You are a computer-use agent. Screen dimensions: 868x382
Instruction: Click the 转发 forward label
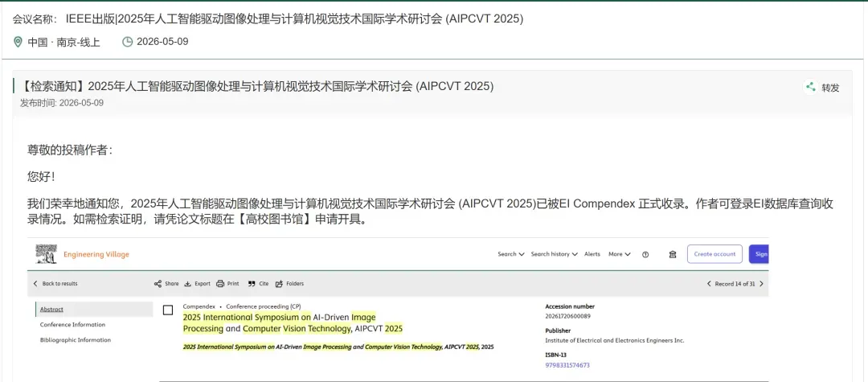pyautogui.click(x=830, y=88)
